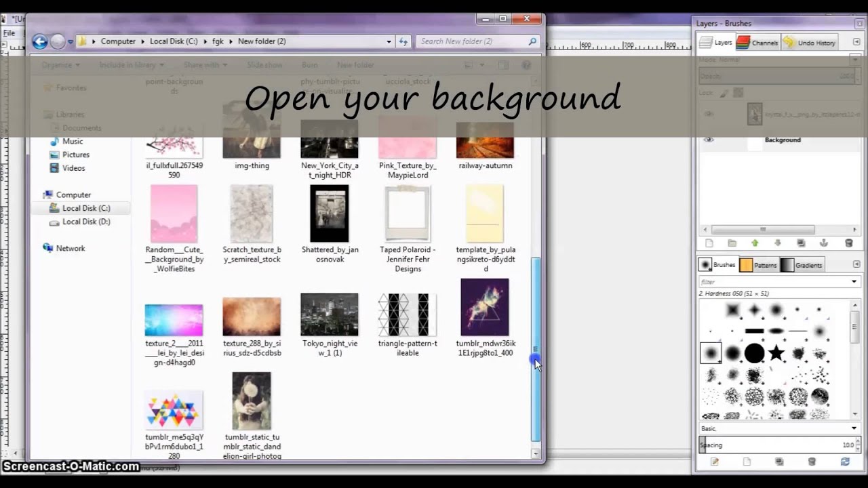868x488 pixels.
Task: Delete the selected brush
Action: pos(812,462)
